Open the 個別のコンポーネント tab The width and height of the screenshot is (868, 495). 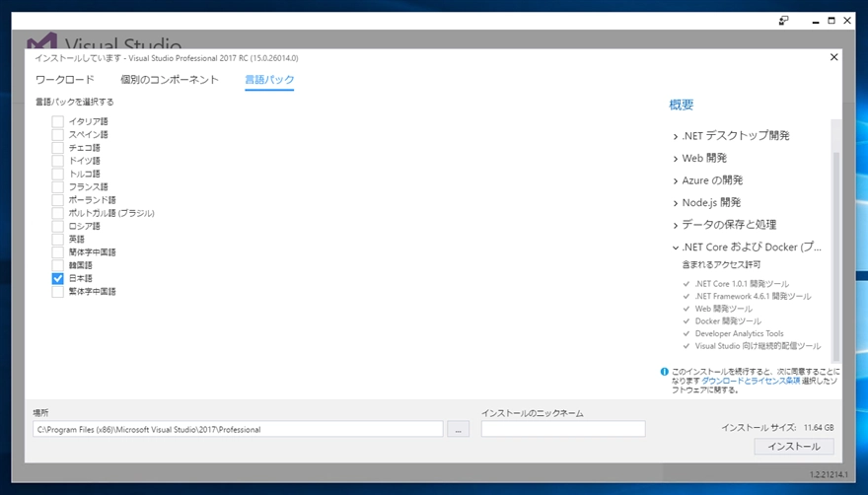[170, 80]
